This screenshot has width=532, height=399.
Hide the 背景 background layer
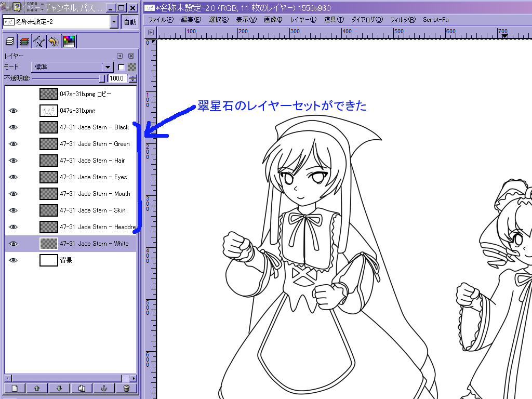tap(13, 260)
